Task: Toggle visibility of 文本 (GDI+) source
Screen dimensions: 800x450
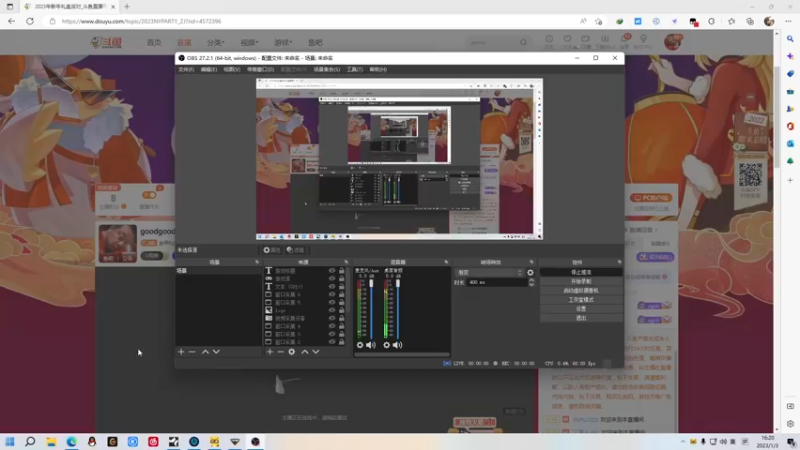Action: pyautogui.click(x=332, y=287)
